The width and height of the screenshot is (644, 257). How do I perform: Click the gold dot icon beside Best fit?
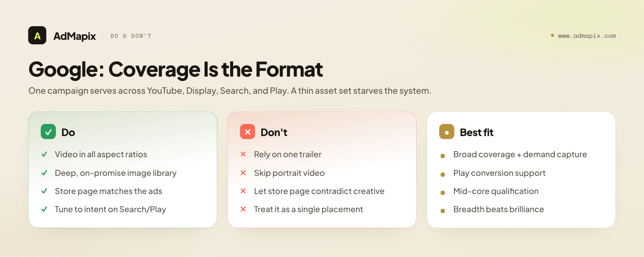447,132
